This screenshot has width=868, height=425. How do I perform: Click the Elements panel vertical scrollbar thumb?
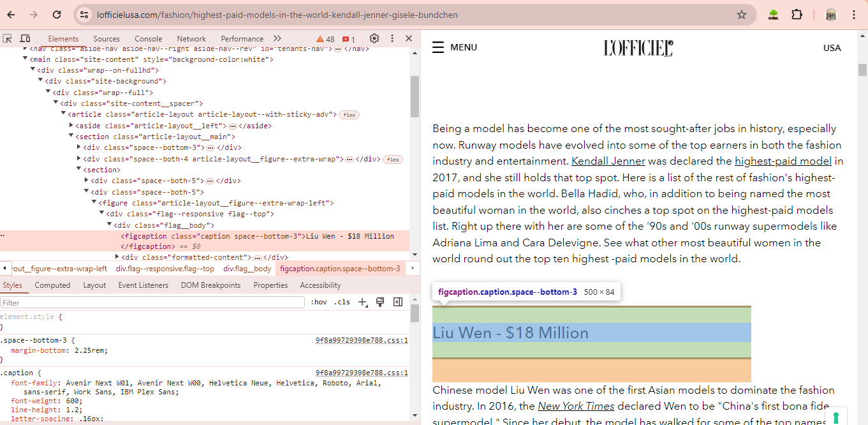[x=415, y=96]
